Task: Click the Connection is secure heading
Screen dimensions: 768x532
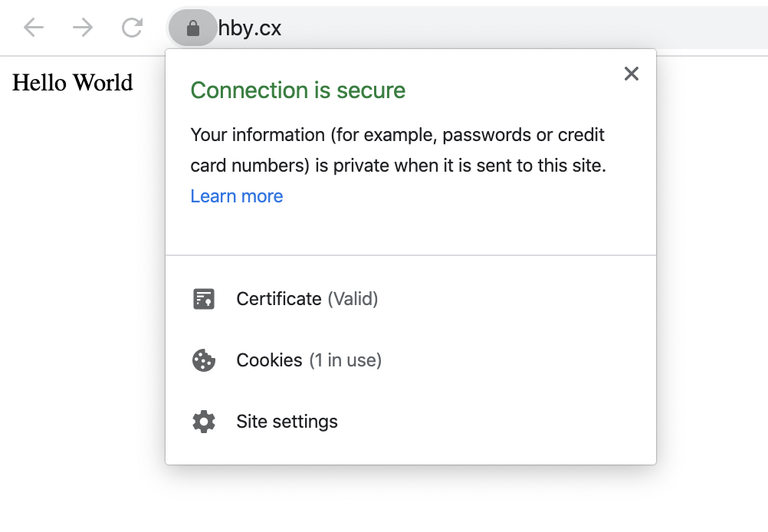Action: point(298,90)
